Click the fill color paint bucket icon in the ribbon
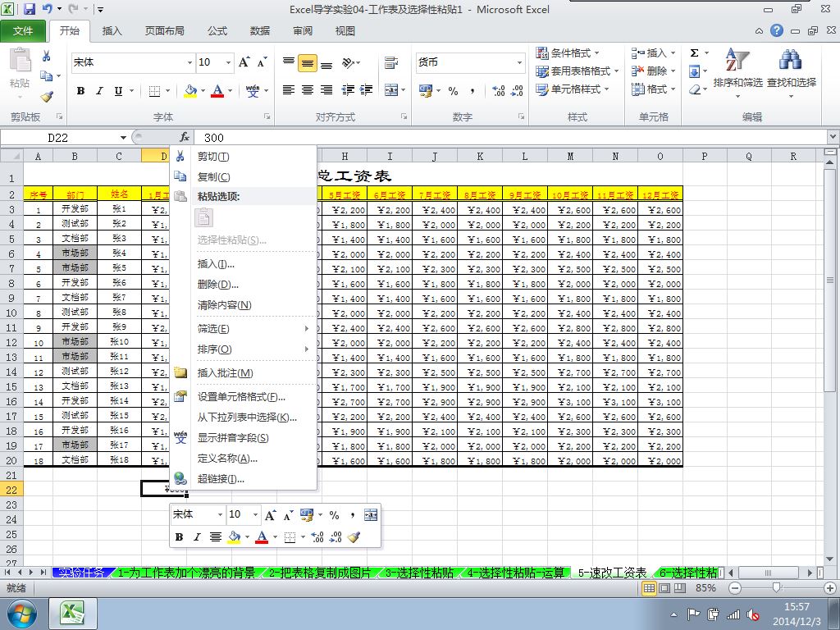This screenshot has width=840, height=630. coord(190,90)
